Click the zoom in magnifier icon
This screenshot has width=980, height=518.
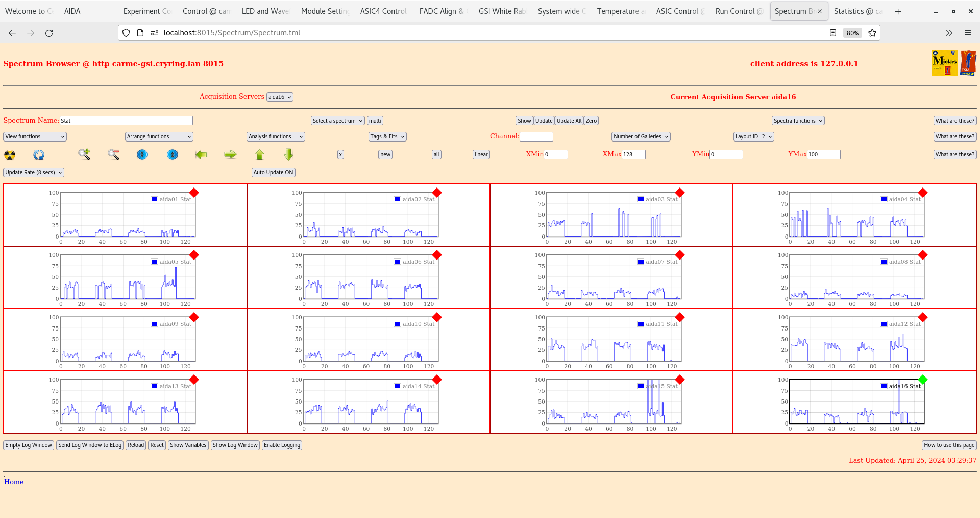(x=84, y=154)
